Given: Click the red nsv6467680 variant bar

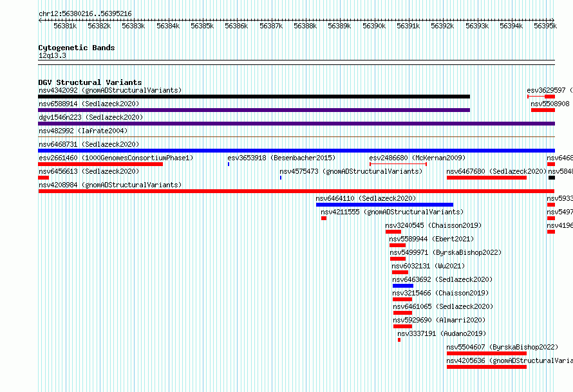Looking at the screenshot, I should pos(486,178).
